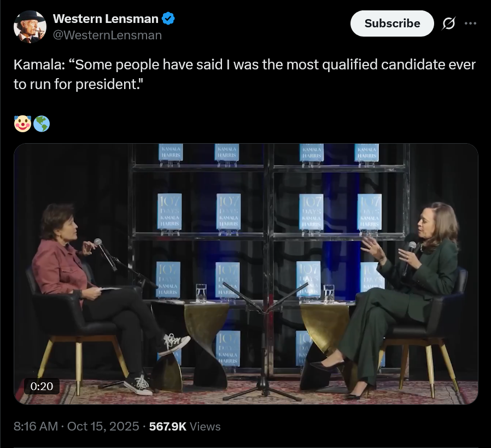Click the Western Lensman display name
The image size is (491, 448).
[106, 19]
